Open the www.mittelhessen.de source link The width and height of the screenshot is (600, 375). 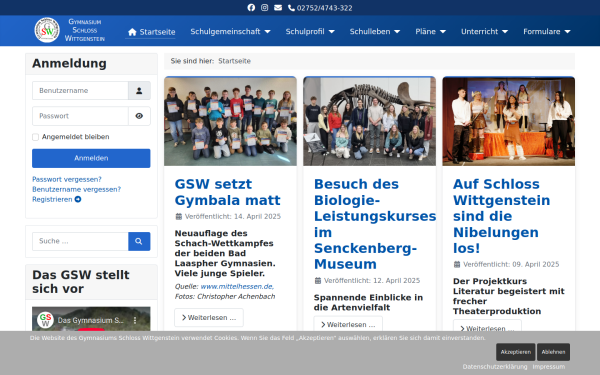pyautogui.click(x=237, y=287)
